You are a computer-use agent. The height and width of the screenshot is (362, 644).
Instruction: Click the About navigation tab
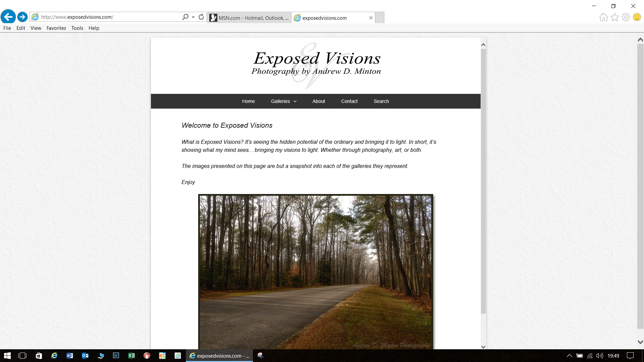coord(318,101)
